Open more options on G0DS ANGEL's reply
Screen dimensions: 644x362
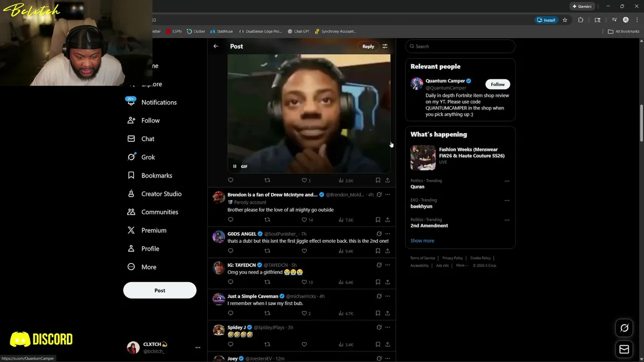point(387,234)
